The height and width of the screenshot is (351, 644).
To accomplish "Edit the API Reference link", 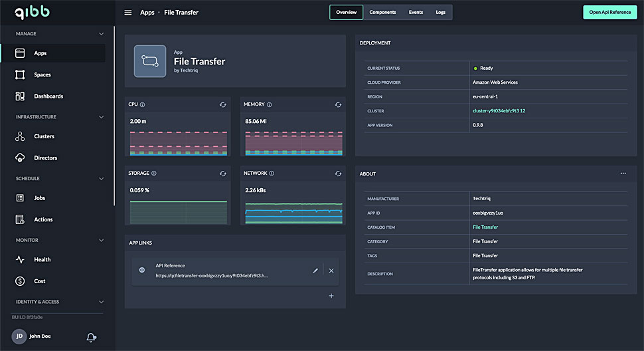I will (315, 271).
